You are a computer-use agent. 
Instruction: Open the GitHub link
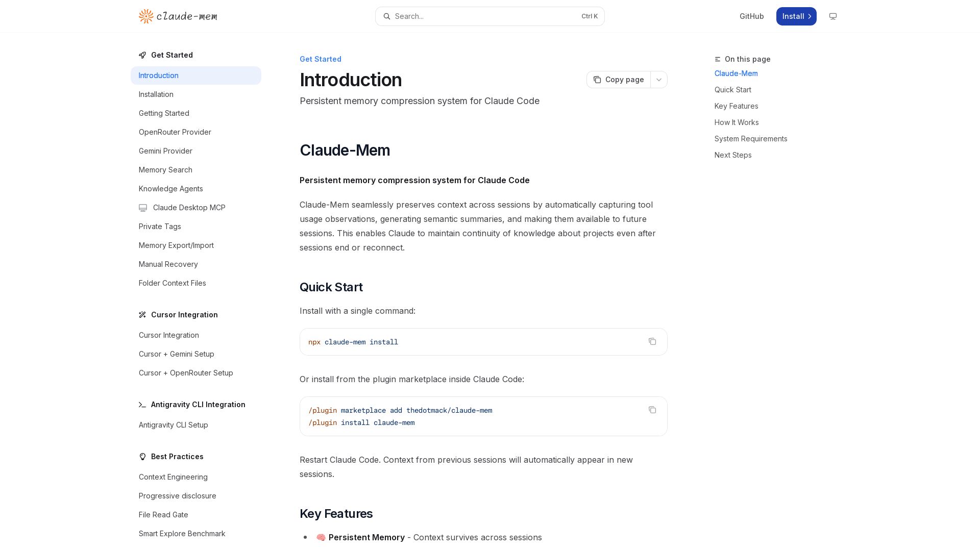click(752, 16)
